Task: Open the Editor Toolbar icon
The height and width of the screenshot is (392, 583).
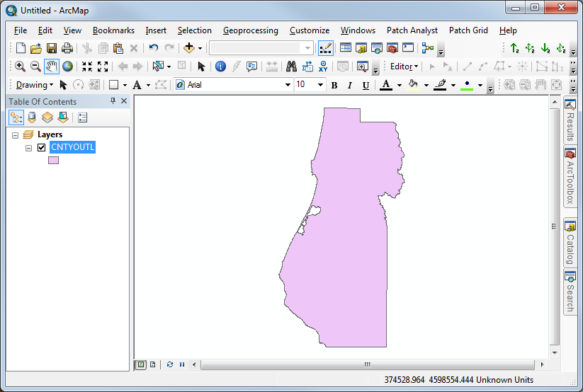Action: point(326,48)
